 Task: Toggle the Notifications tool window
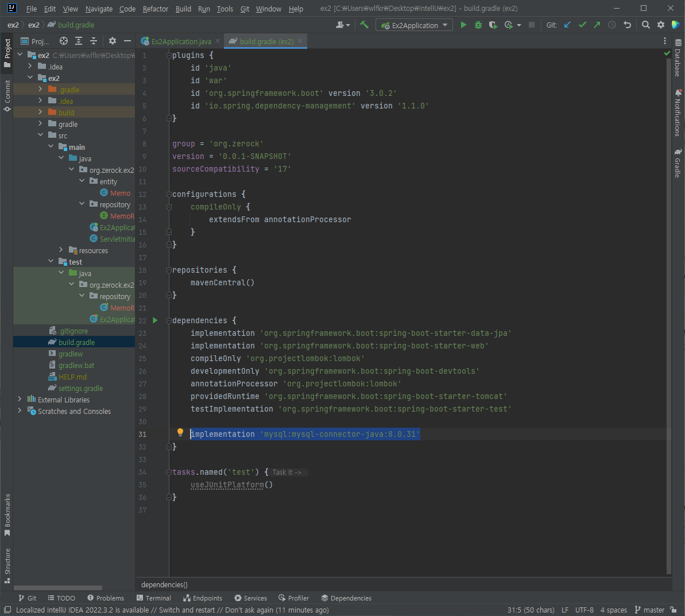coord(678,113)
